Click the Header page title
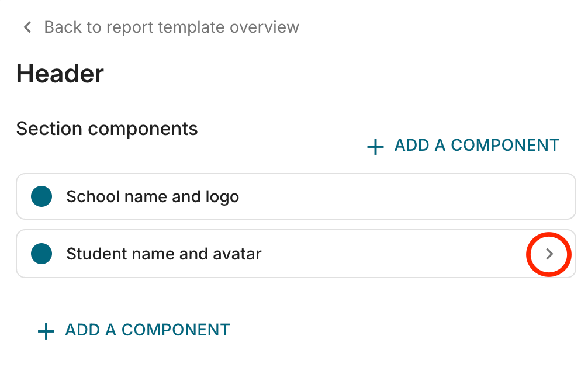The width and height of the screenshot is (588, 367). point(60,74)
